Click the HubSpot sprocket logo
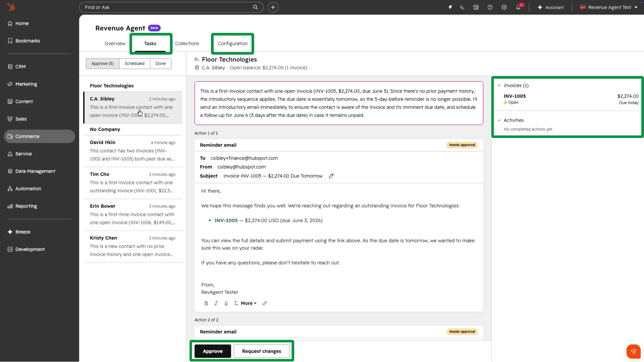This screenshot has width=644, height=362. 11,7
